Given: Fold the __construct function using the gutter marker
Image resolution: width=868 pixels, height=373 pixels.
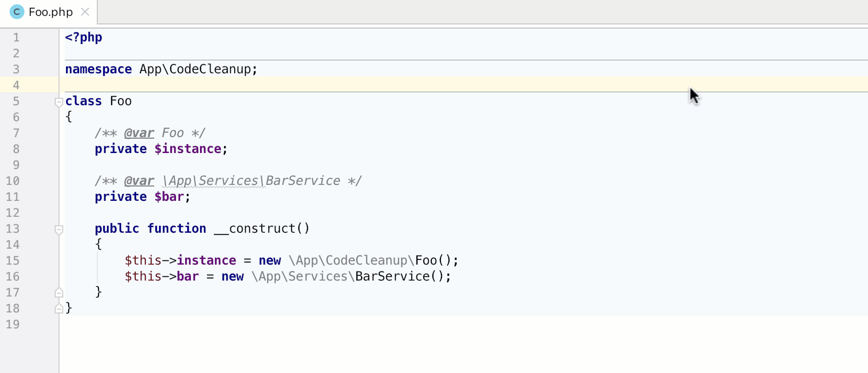Looking at the screenshot, I should pos(59,230).
